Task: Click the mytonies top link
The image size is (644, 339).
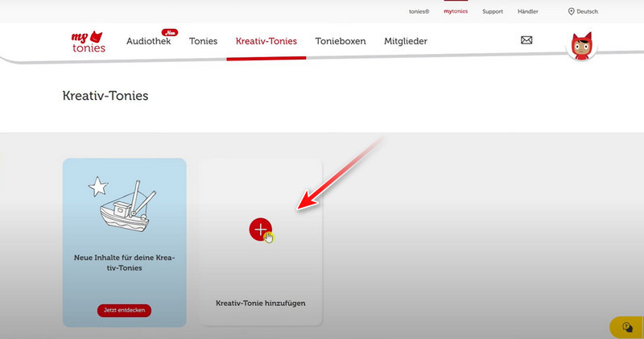Action: [x=456, y=11]
